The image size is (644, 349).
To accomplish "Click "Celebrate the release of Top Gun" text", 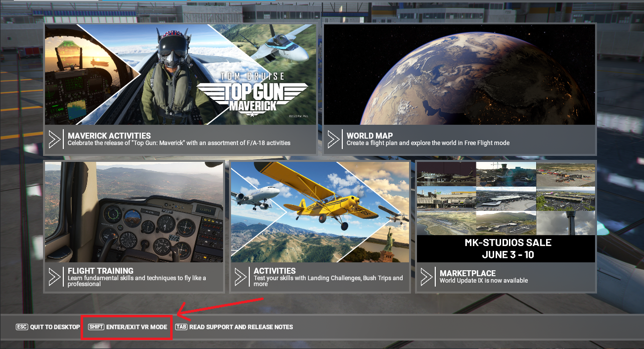I will 179,143.
